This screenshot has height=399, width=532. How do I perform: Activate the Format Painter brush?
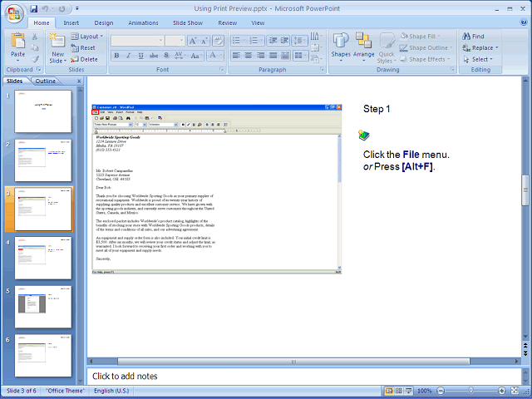tap(35, 59)
